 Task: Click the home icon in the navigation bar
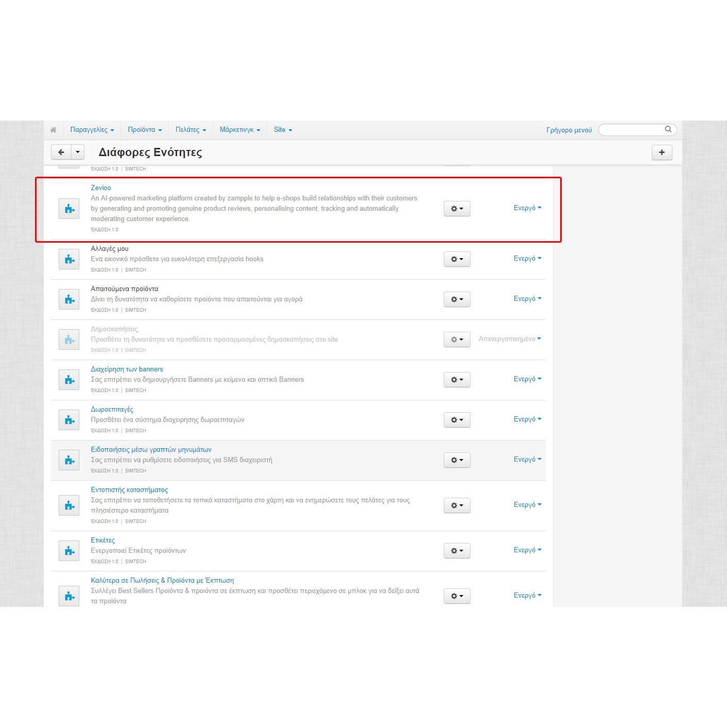(x=53, y=130)
